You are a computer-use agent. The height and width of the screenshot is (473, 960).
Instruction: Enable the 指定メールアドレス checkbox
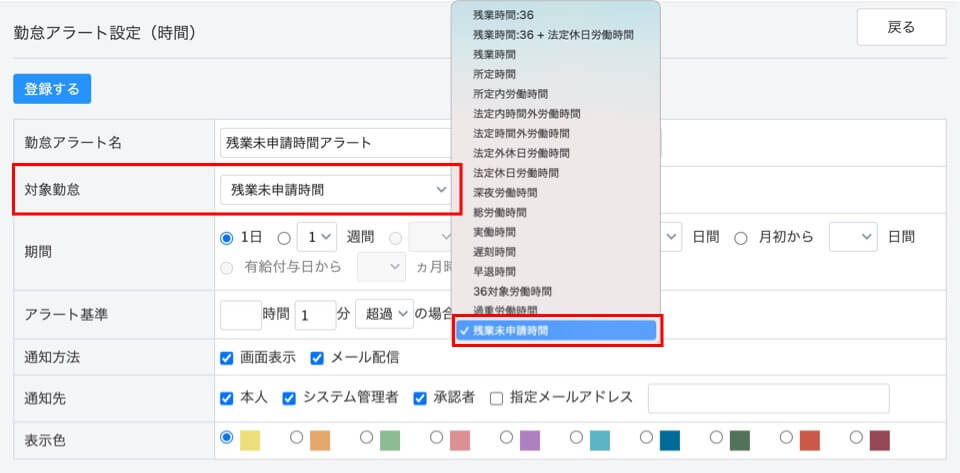(496, 397)
